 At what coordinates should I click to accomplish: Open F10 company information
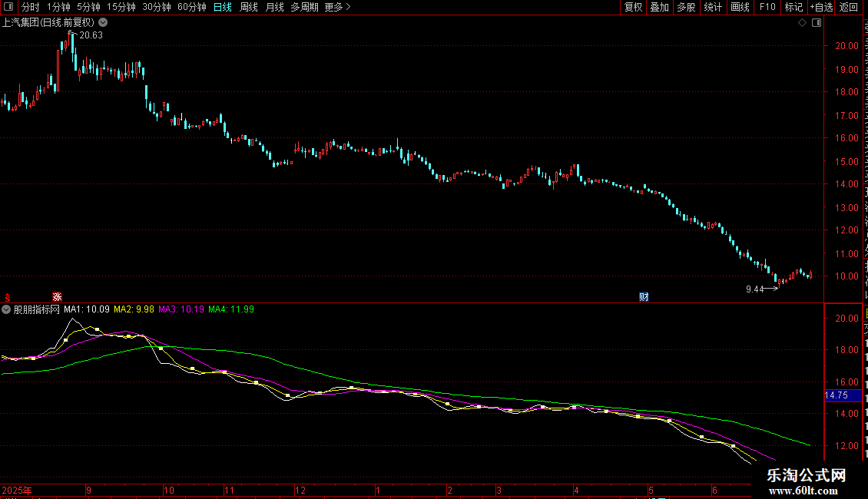(x=767, y=7)
